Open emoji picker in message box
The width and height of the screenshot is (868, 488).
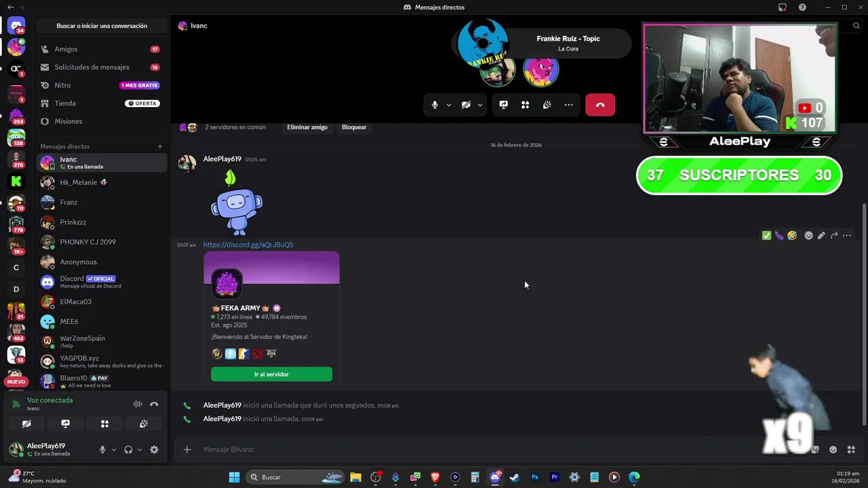[x=833, y=449]
